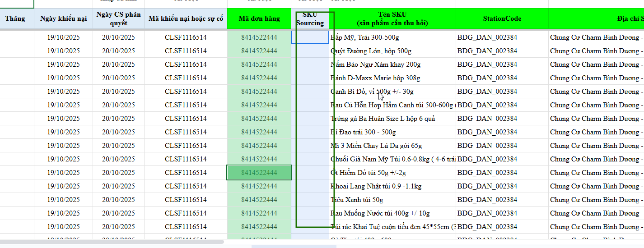
Task: Select the 'Mã khiếu nại hoặc sự cố' header
Action: click(186, 18)
